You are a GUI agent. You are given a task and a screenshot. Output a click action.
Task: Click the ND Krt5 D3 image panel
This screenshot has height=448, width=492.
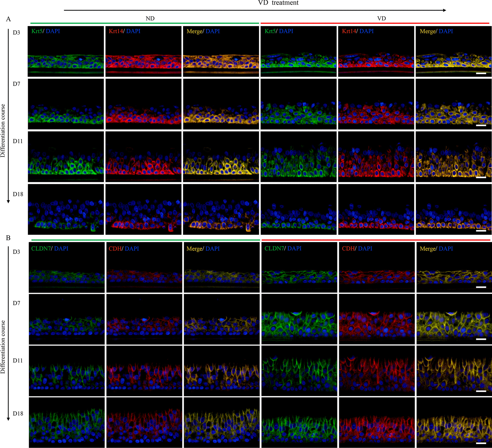pos(66,52)
